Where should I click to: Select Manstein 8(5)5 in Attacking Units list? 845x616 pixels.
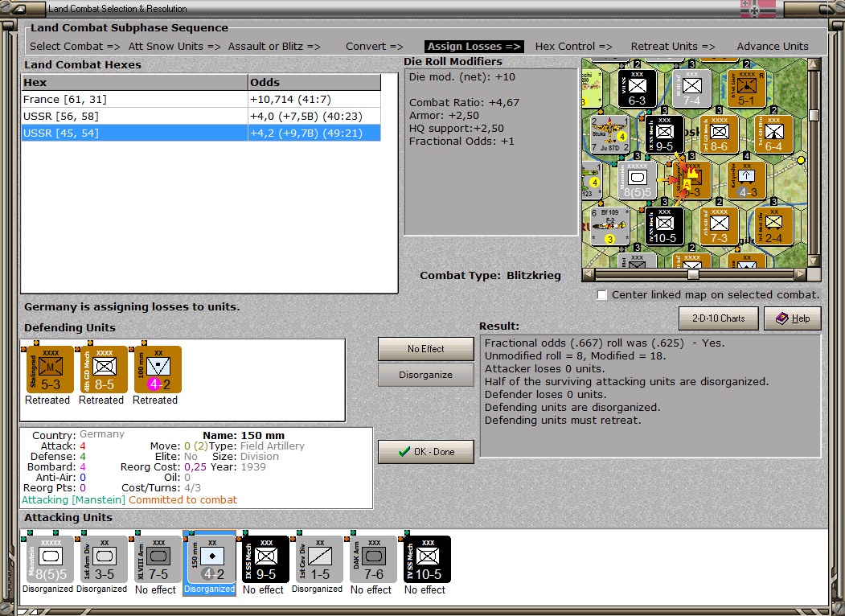(50, 559)
